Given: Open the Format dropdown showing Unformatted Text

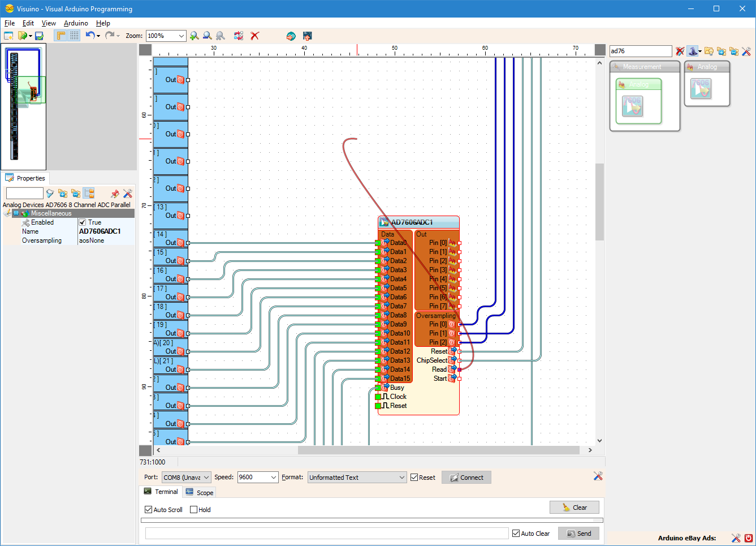Looking at the screenshot, I should (x=403, y=477).
